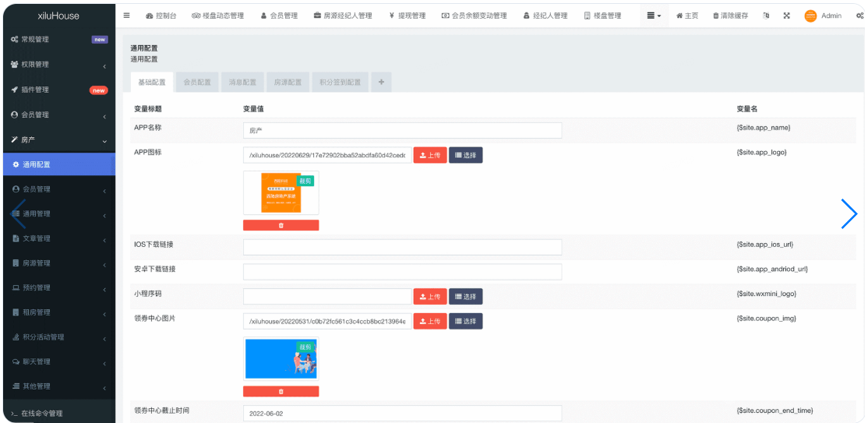Delete the APP图标 image with the trash button
The image size is (868, 423).
pyautogui.click(x=281, y=225)
